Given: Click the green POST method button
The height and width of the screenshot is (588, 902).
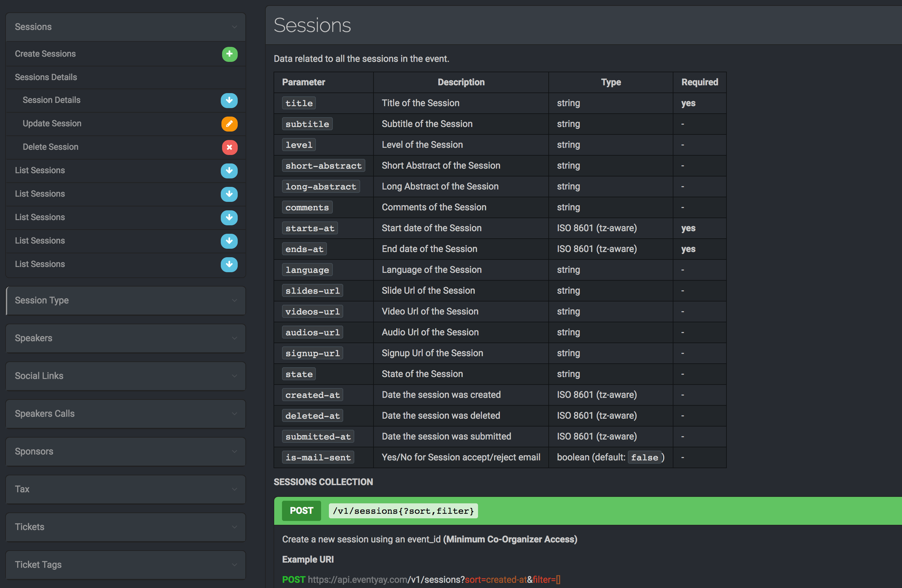Looking at the screenshot, I should (x=301, y=511).
